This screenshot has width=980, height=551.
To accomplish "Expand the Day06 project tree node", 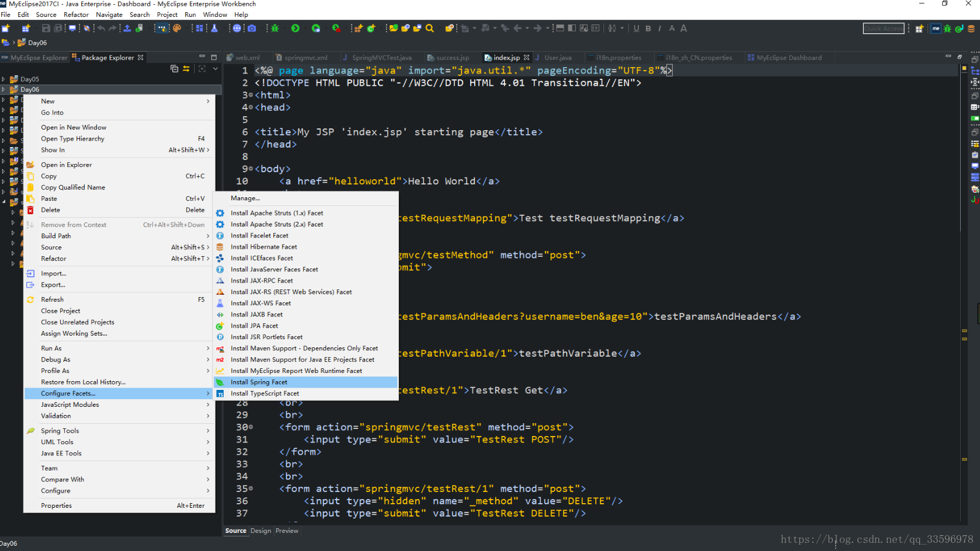I will (4, 89).
